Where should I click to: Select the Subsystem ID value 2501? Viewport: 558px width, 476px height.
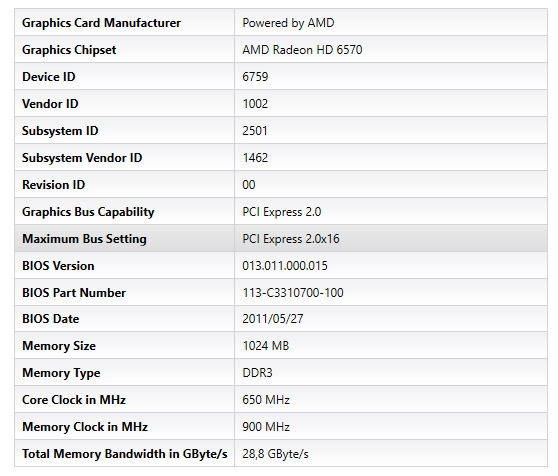coord(255,131)
